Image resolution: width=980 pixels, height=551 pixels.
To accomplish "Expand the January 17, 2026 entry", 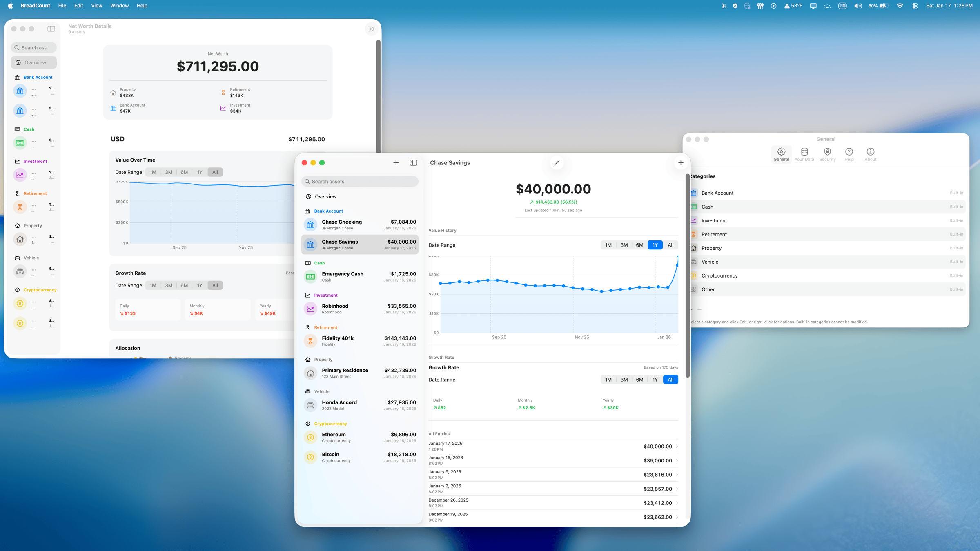I will coord(677,446).
